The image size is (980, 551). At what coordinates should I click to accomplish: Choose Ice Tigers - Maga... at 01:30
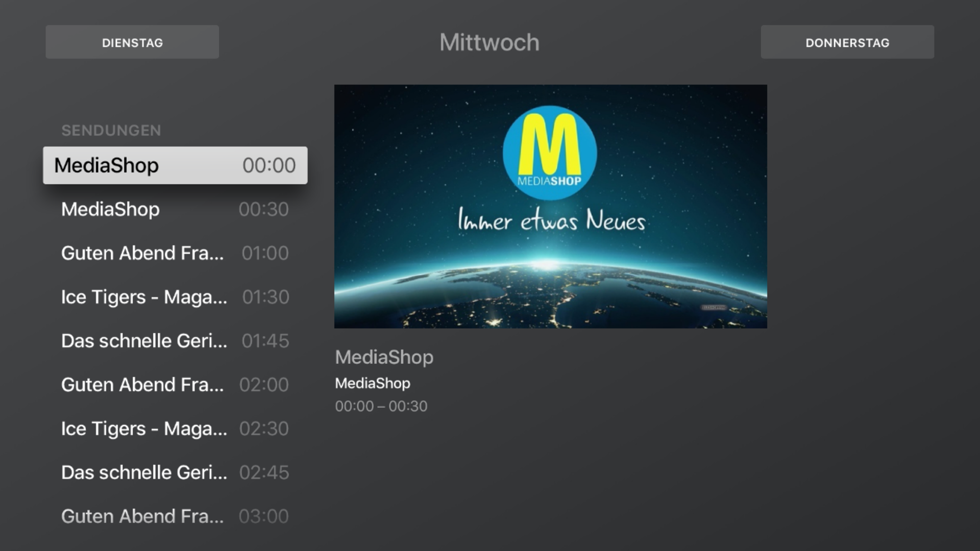click(175, 297)
